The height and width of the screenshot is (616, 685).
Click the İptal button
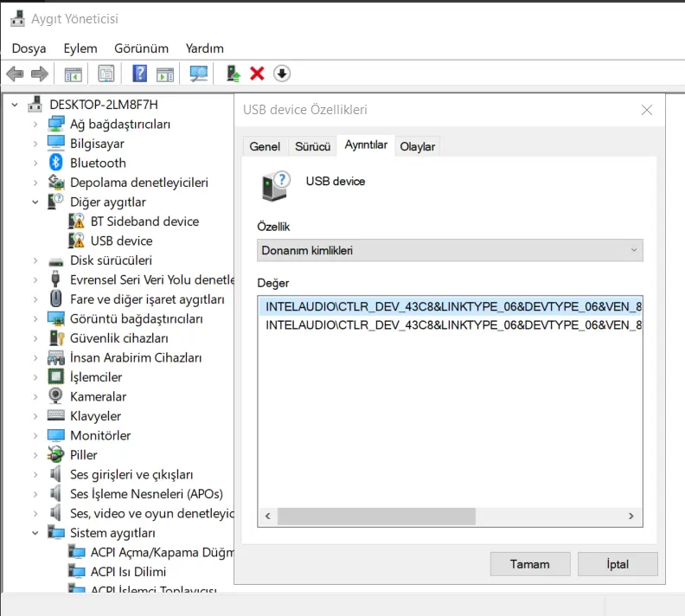618,564
